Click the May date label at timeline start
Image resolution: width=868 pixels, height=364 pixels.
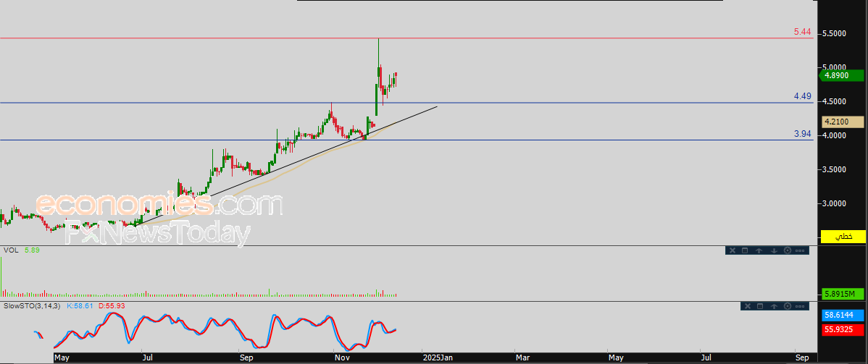(62, 358)
